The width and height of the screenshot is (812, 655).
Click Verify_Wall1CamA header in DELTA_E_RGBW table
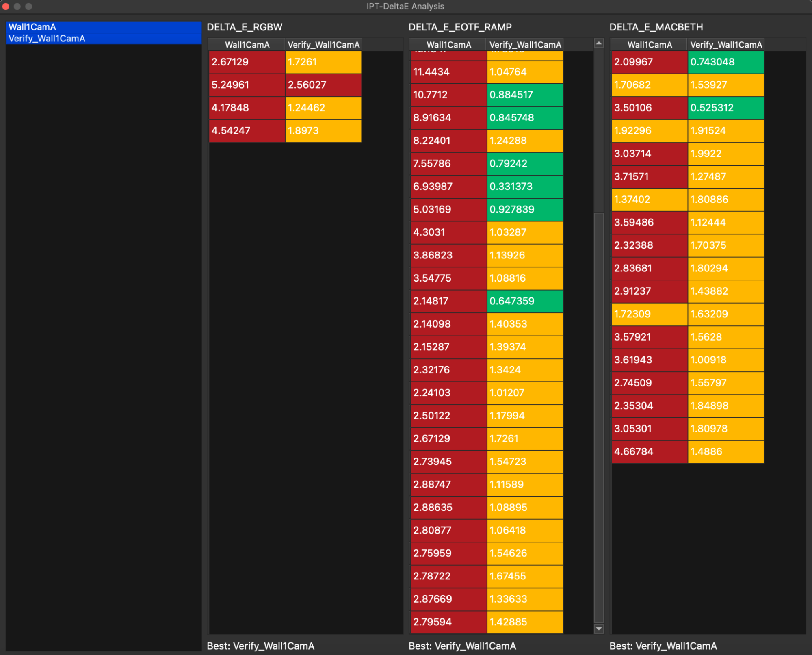coord(323,45)
